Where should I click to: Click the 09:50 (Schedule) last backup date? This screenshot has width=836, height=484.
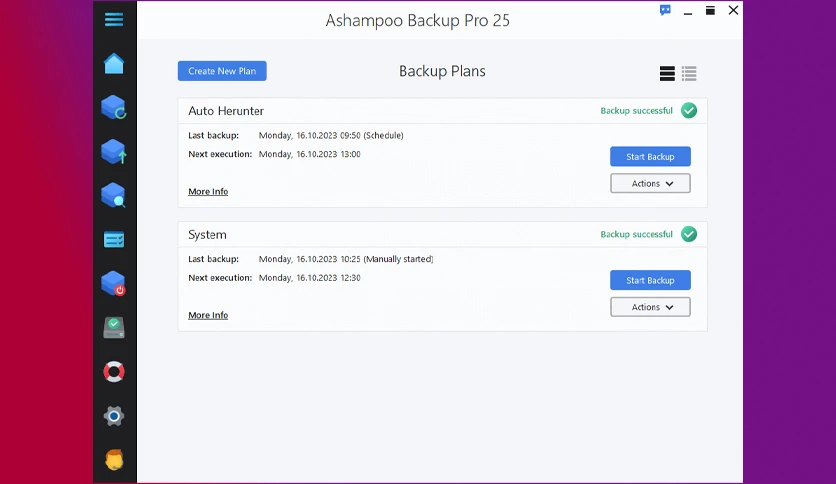click(x=331, y=135)
